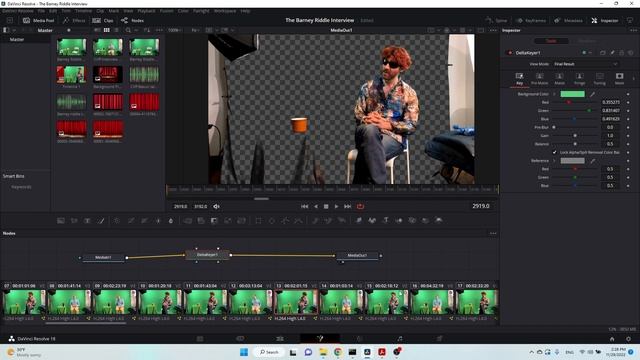Open the Workspace menu
This screenshot has width=640, height=360.
225,11
